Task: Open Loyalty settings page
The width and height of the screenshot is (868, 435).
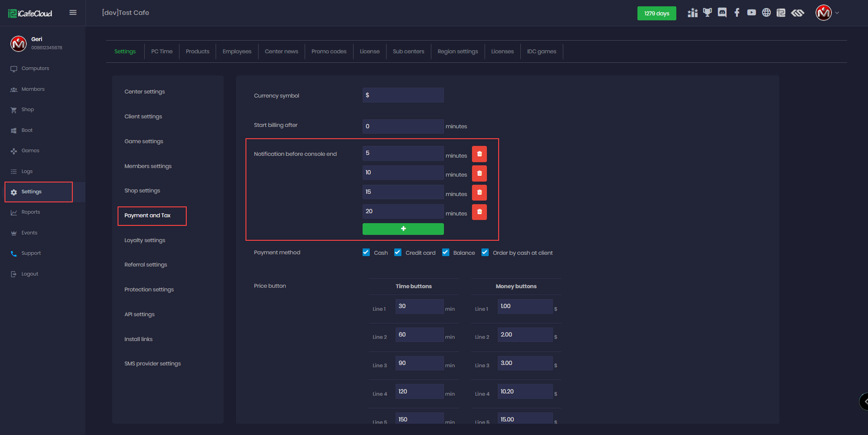Action: 145,240
